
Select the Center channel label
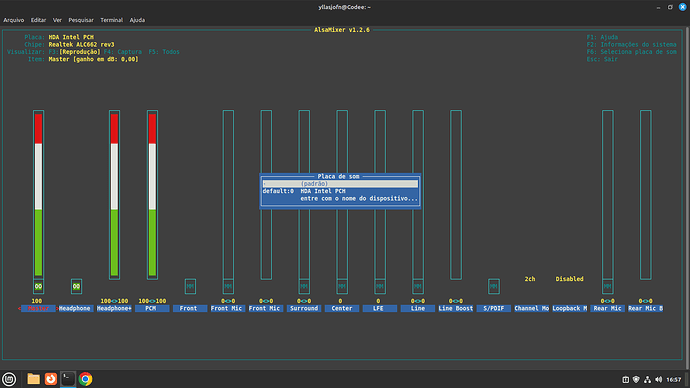click(x=342, y=308)
